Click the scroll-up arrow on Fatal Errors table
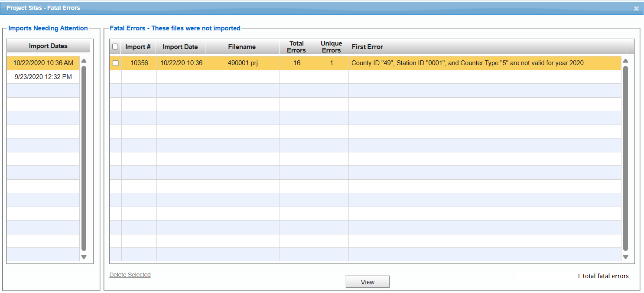This screenshot has height=293, width=644. coord(626,60)
